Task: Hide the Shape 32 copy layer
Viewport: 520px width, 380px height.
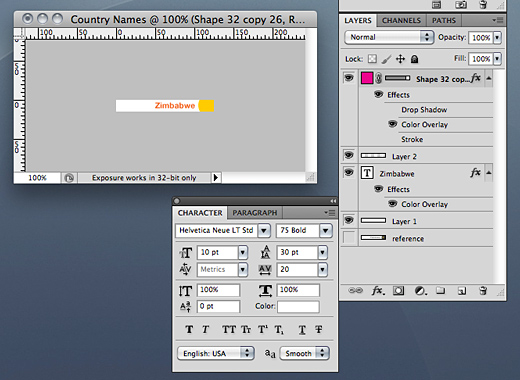Action: 349,78
